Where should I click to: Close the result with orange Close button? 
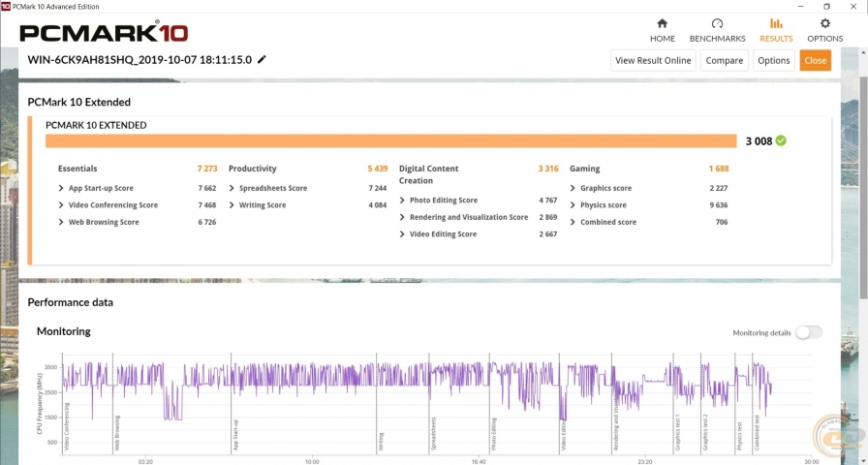(x=816, y=60)
